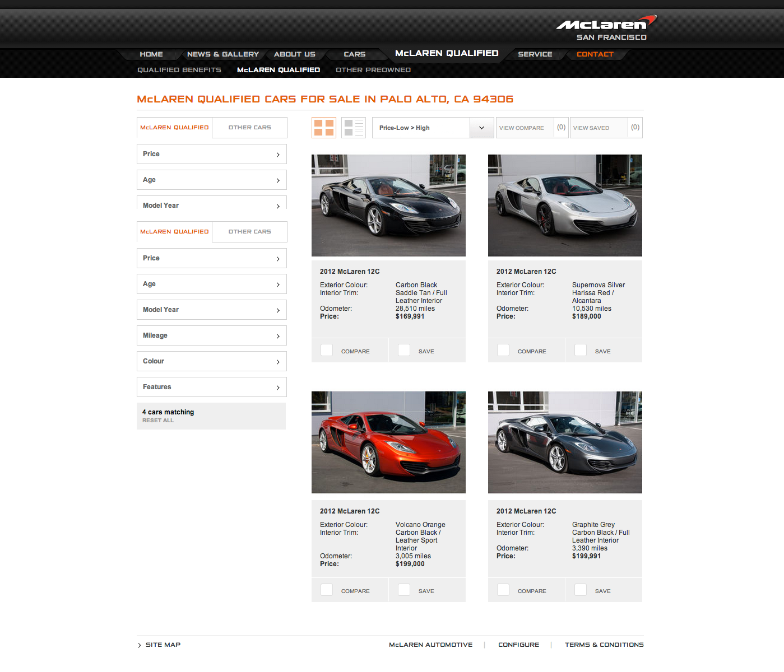784x672 pixels.
Task: Click the McLaren San Francisco logo
Action: pyautogui.click(x=606, y=28)
